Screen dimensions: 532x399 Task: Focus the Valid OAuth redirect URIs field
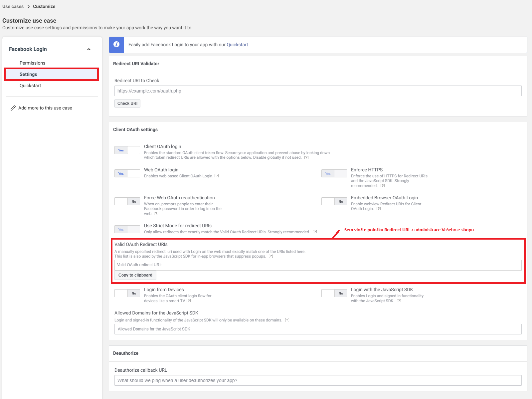318,265
